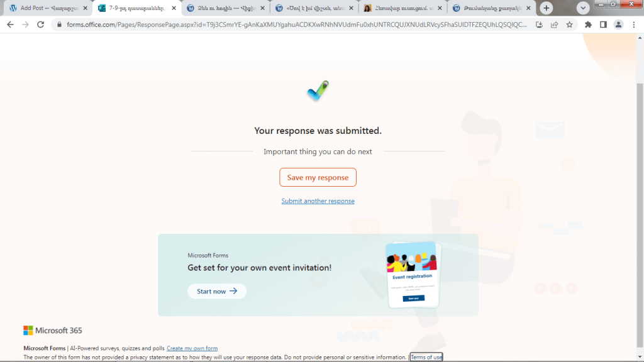The width and height of the screenshot is (644, 362).
Task: Bookmark this page with the star icon
Action: (569, 25)
